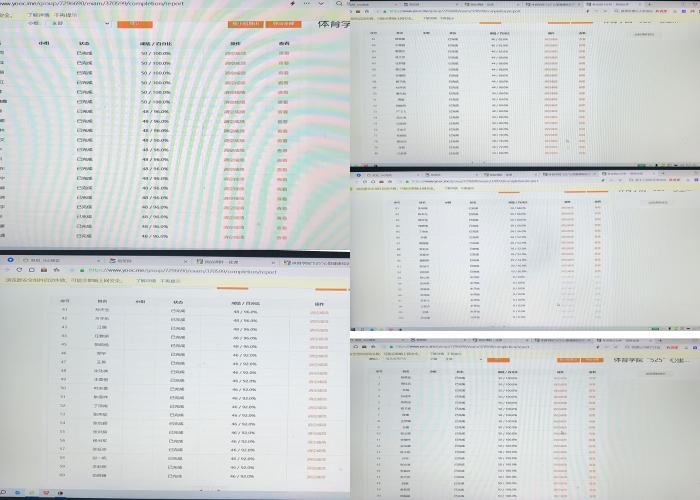
Task: Select row number 55 in bottom-left table
Action: pyautogui.click(x=63, y=431)
